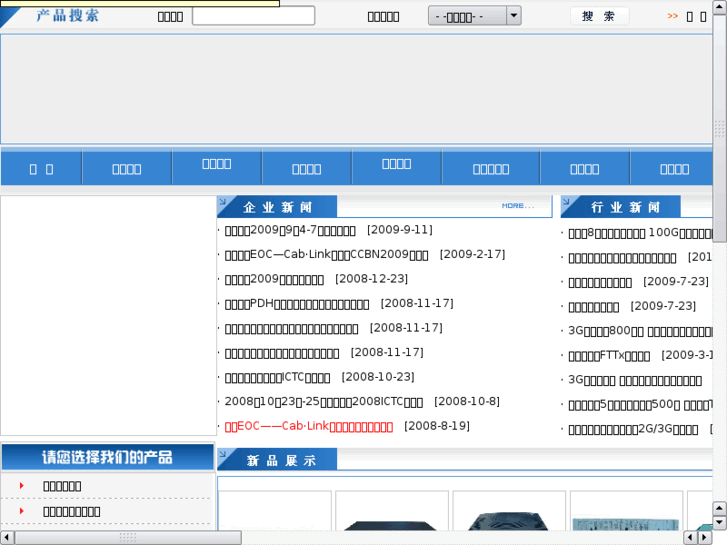Click the product showcase scroll down arrow
Image resolution: width=727 pixels, height=545 pixels.
(719, 522)
